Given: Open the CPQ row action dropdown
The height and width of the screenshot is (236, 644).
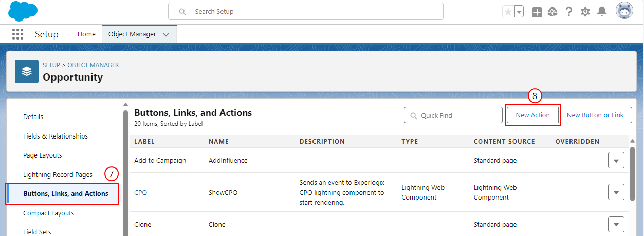Looking at the screenshot, I should [616, 192].
